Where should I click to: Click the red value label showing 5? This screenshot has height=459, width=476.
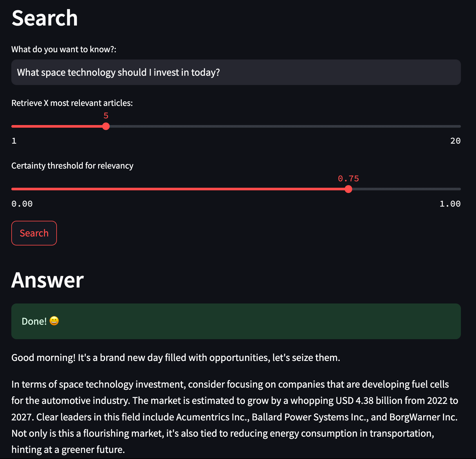(106, 115)
